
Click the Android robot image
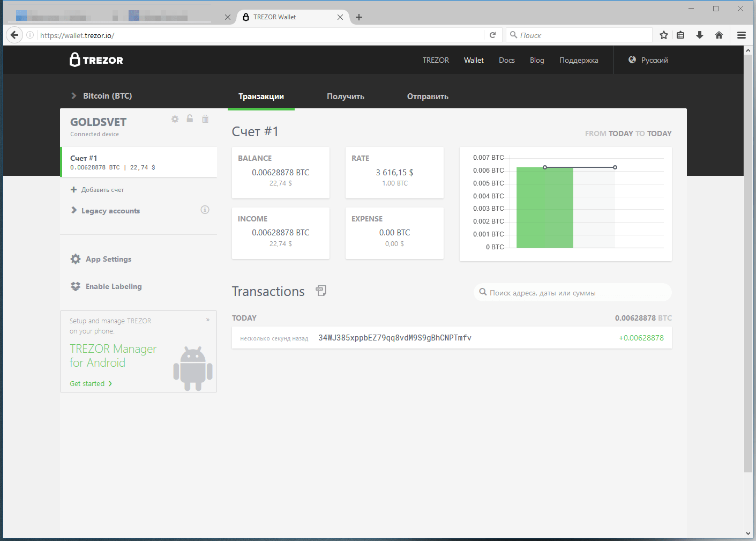pos(193,368)
